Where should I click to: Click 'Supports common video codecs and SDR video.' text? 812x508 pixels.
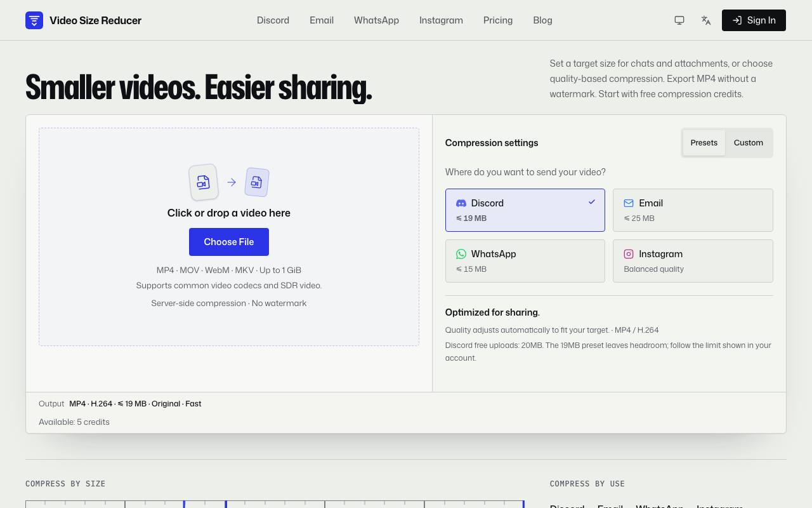229,285
